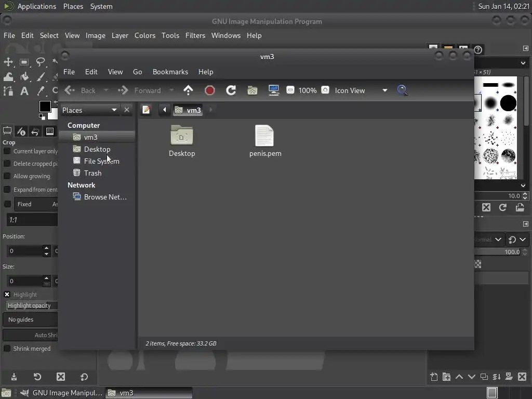Uncheck the Highlight option
Screen dimensions: 532x399
pyautogui.click(x=7, y=295)
